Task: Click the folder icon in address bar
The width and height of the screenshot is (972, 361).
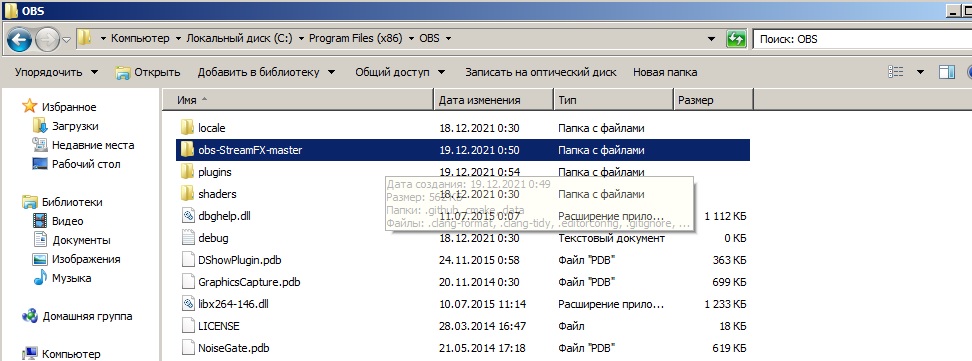Action: coord(84,38)
